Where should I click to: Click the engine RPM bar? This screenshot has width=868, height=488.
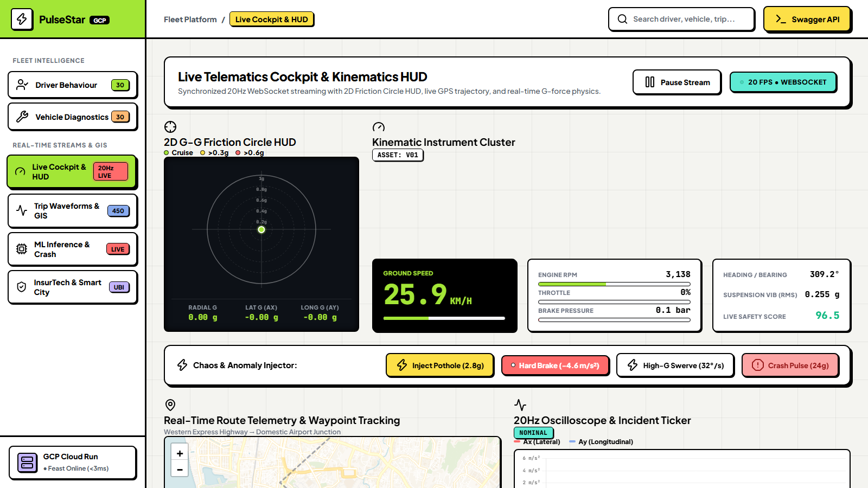click(x=614, y=284)
